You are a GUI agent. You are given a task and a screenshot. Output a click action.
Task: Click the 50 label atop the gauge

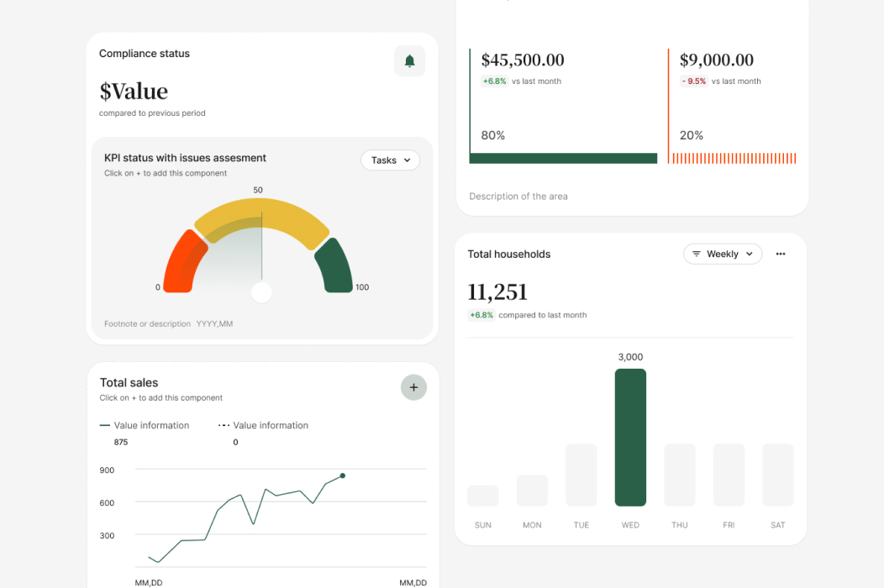[x=258, y=190]
